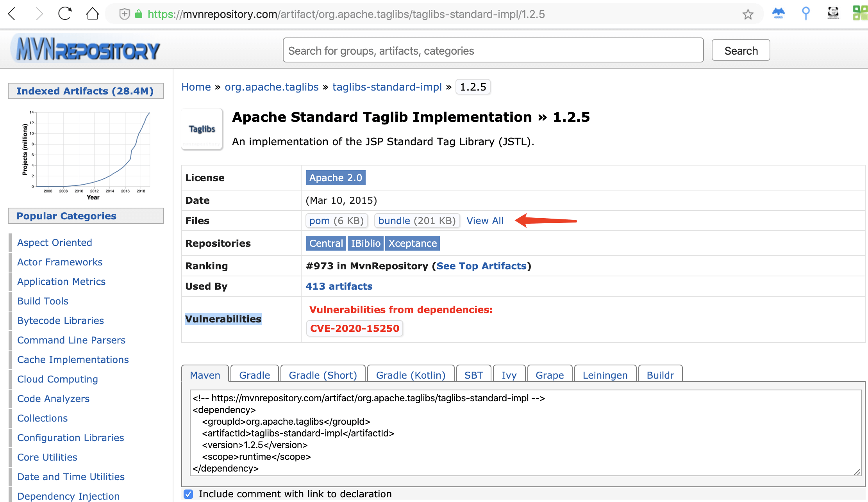Open the Command Line Parsers category

click(71, 340)
